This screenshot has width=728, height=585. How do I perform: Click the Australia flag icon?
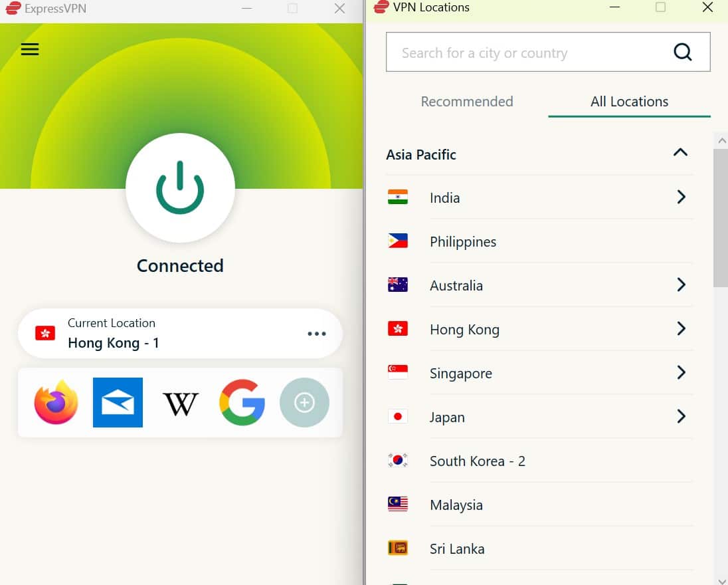398,285
